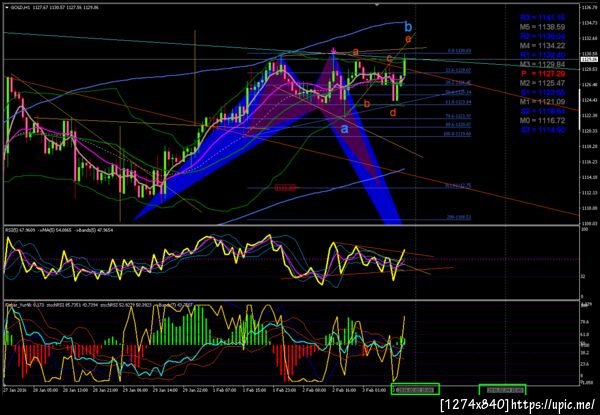Click the red price tag on the chart

(285, 188)
